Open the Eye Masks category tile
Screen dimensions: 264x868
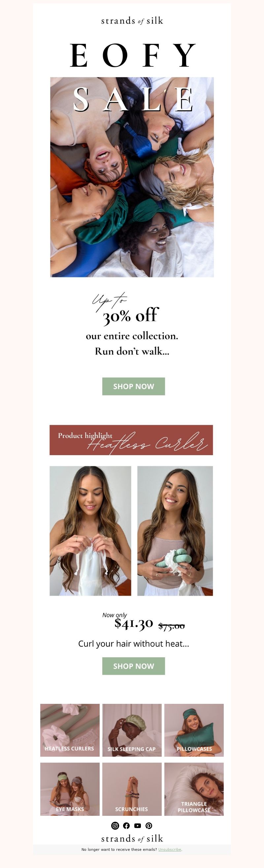click(x=70, y=789)
